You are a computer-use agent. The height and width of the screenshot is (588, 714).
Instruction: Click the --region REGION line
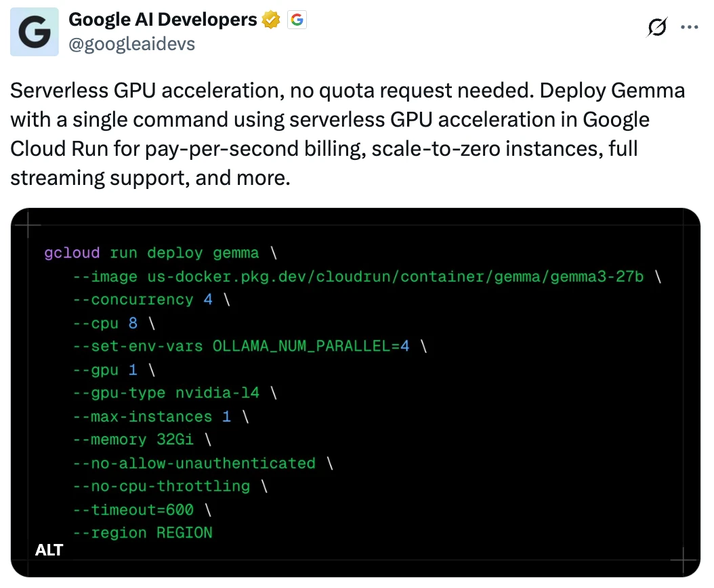(x=142, y=533)
